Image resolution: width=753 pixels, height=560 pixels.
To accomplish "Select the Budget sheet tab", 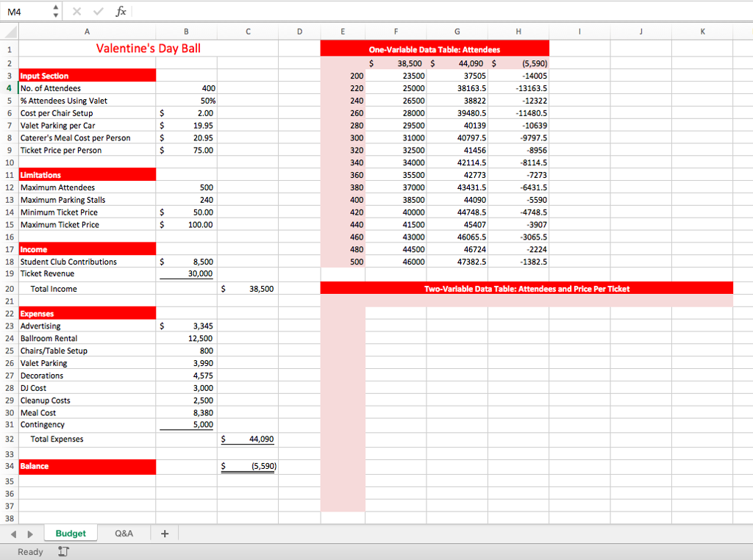I will point(70,533).
